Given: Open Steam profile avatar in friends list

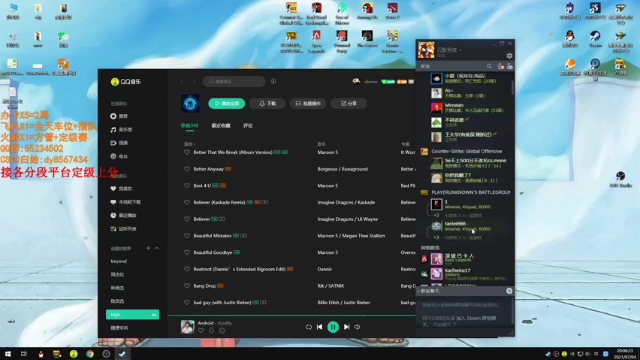Looking at the screenshot, I should click(426, 50).
